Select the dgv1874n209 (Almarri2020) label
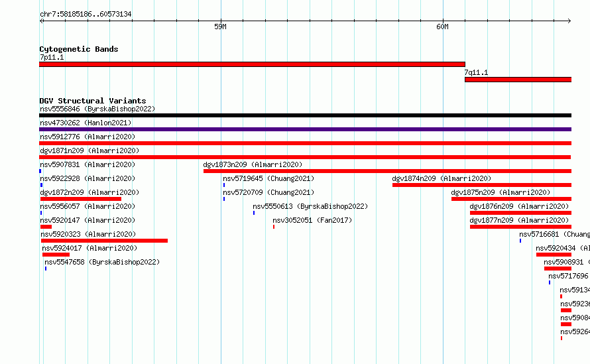This screenshot has width=590, height=364. click(442, 179)
